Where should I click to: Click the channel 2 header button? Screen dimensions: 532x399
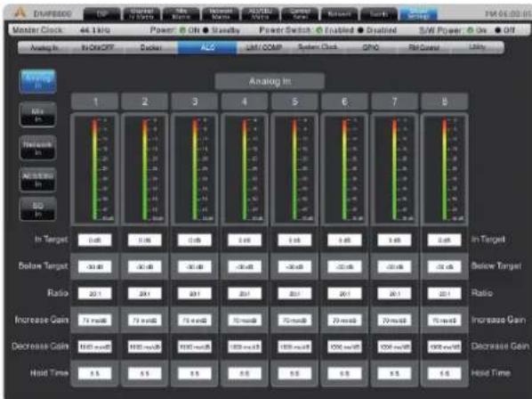[x=144, y=102]
